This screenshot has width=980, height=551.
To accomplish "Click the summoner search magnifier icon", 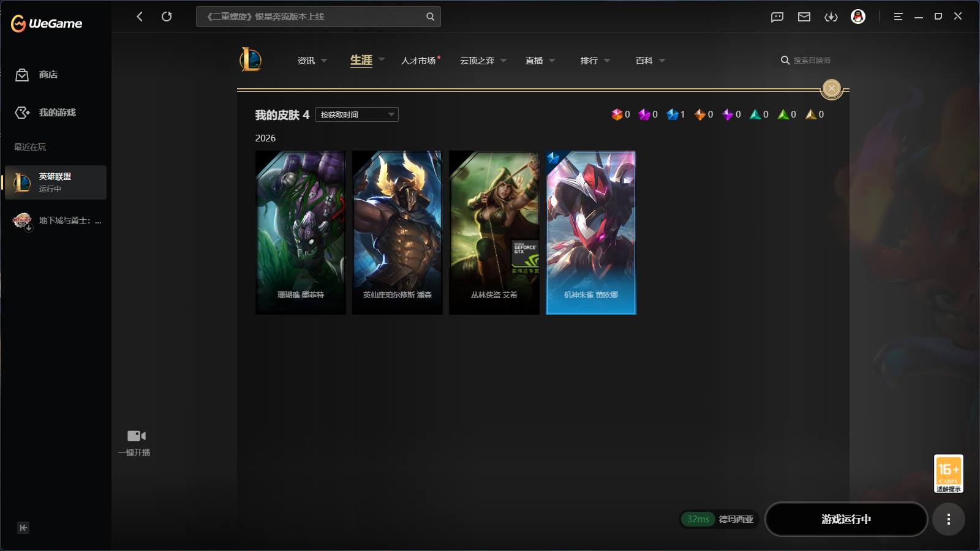I will point(785,60).
